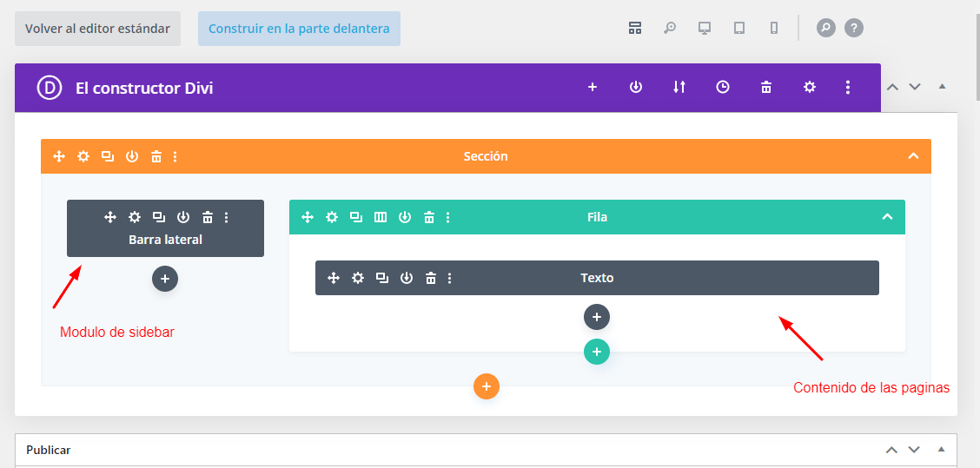Image resolution: width=980 pixels, height=468 pixels.
Task: Open three-dot menu in Divi header
Action: pyautogui.click(x=847, y=88)
